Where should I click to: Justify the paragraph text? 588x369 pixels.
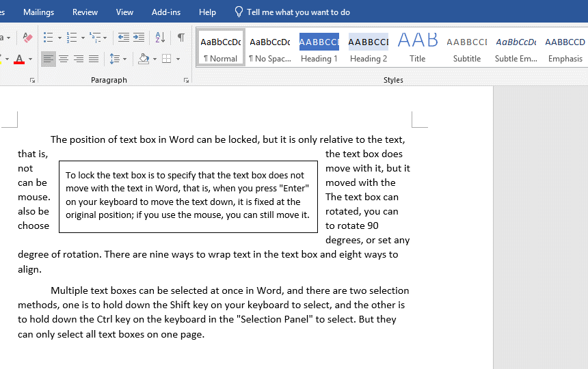[x=94, y=59]
